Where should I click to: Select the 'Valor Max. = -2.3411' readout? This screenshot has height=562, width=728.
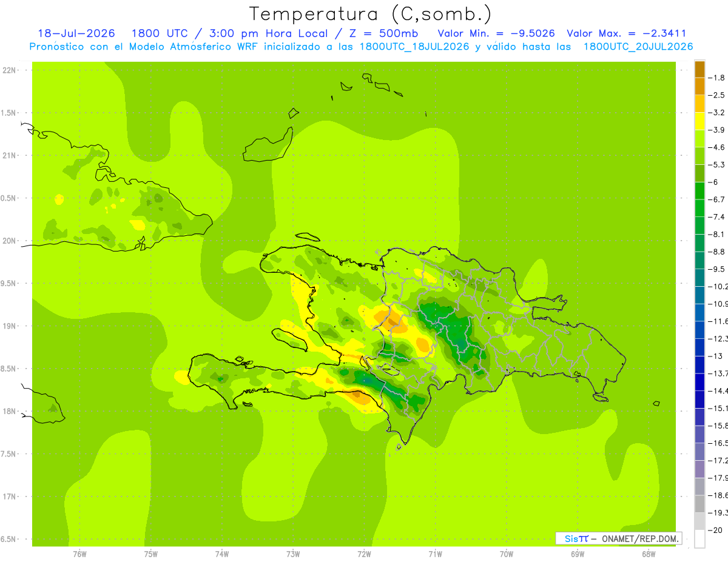627,33
